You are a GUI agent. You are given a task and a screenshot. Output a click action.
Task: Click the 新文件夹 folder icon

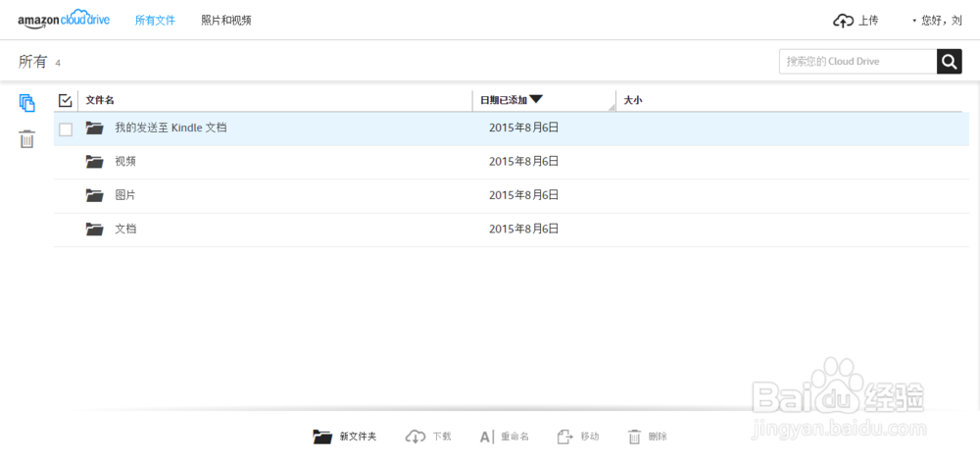[x=322, y=436]
